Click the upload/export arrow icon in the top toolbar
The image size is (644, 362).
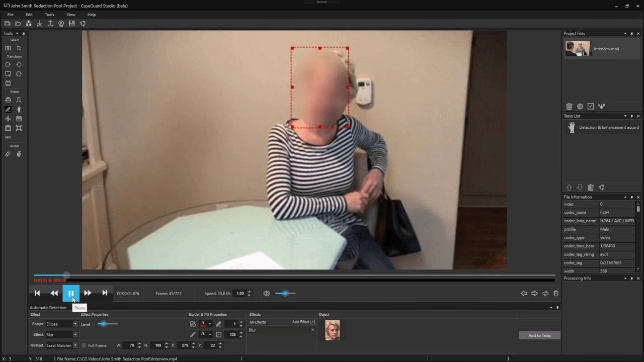[50, 24]
